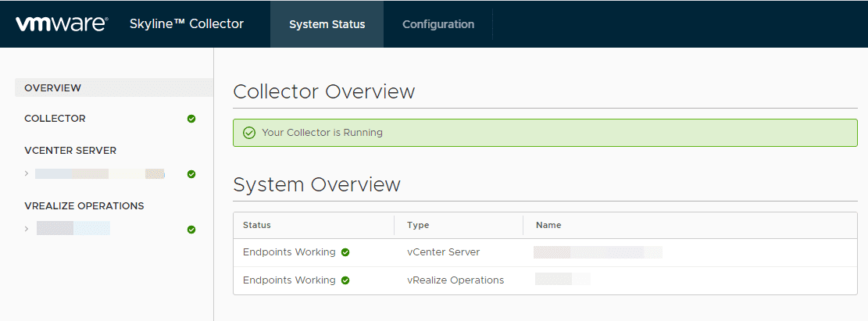Switch to the Configuration tab
The image size is (868, 321).
(438, 24)
